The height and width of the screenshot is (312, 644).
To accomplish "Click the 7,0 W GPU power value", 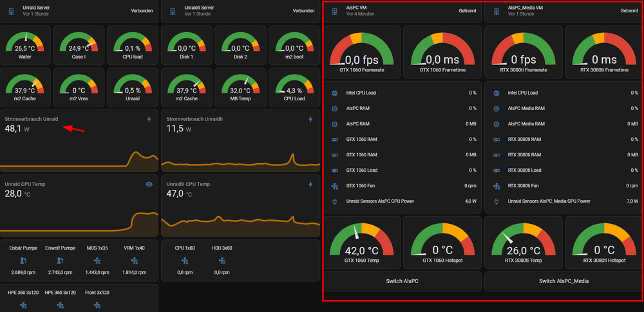I will [633, 201].
